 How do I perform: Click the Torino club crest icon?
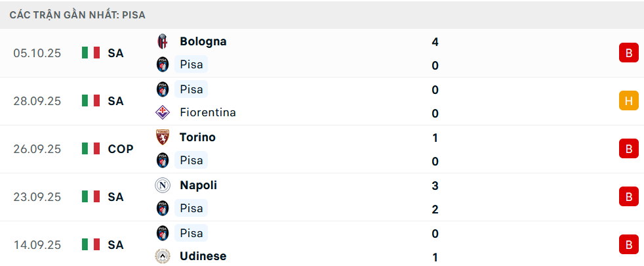(163, 137)
